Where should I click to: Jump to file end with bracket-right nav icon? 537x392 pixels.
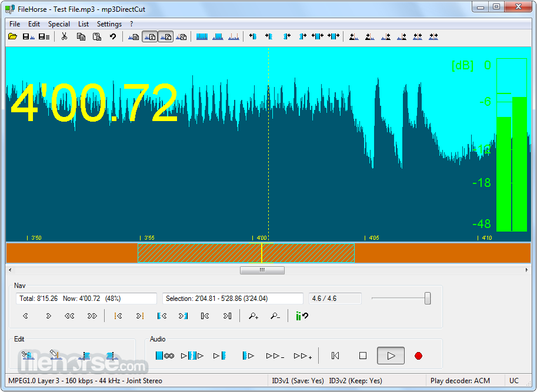click(x=227, y=316)
